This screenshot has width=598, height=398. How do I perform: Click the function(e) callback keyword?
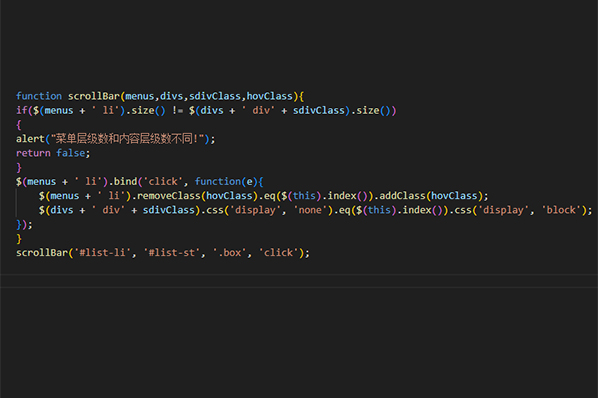(218, 181)
